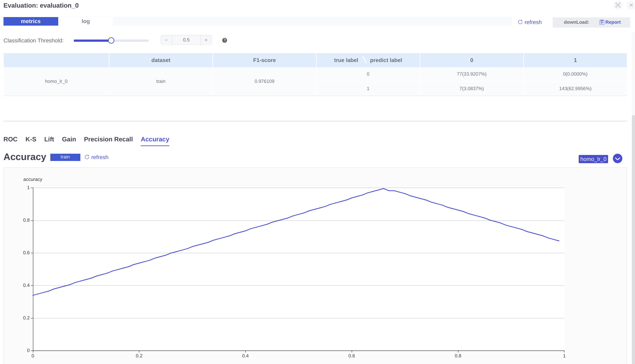Decrease threshold with minus button

[x=166, y=40]
